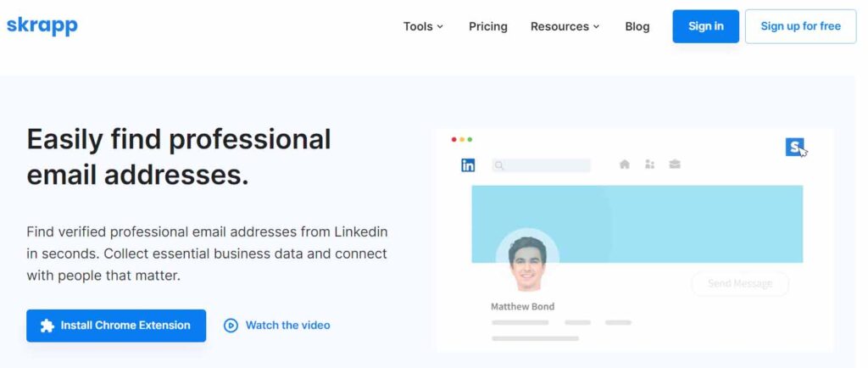Click the play circle icon beside Watch the video
Image resolution: width=868 pixels, height=368 pixels.
coord(231,325)
